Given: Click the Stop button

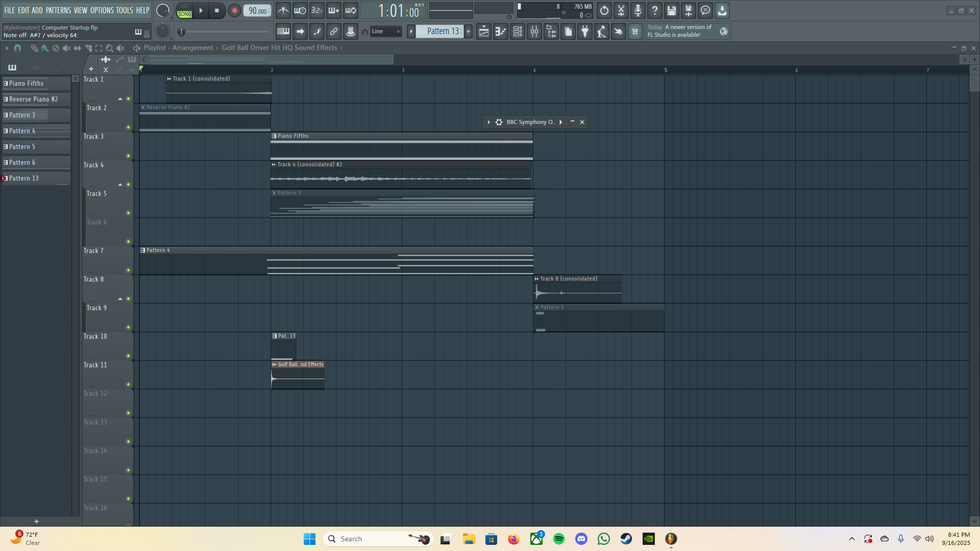Looking at the screenshot, I should point(217,10).
